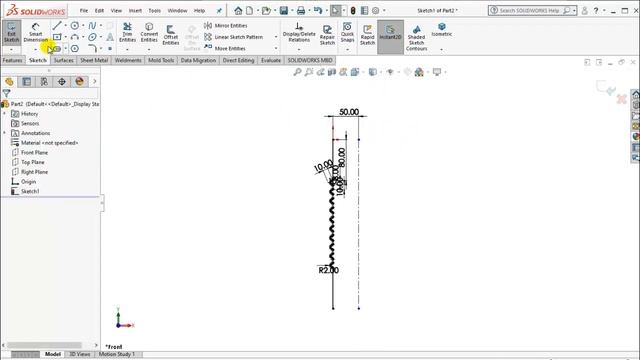Screen dimensions: 640x360
Task: Open the Move Entities dropdown arrow
Action: [x=276, y=49]
